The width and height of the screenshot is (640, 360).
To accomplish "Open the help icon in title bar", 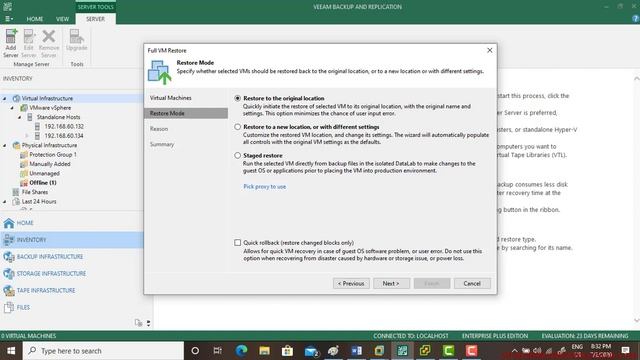I will (x=635, y=19).
